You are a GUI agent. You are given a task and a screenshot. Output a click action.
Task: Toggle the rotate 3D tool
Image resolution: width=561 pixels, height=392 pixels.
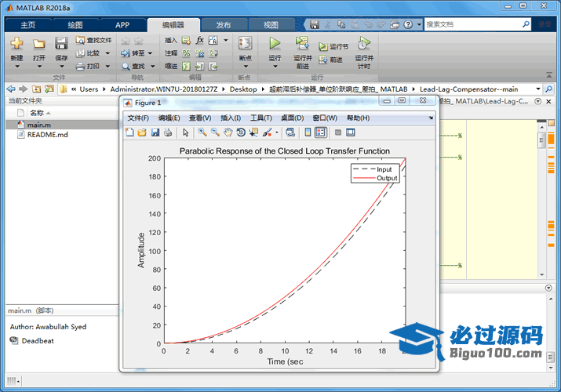pyautogui.click(x=241, y=132)
